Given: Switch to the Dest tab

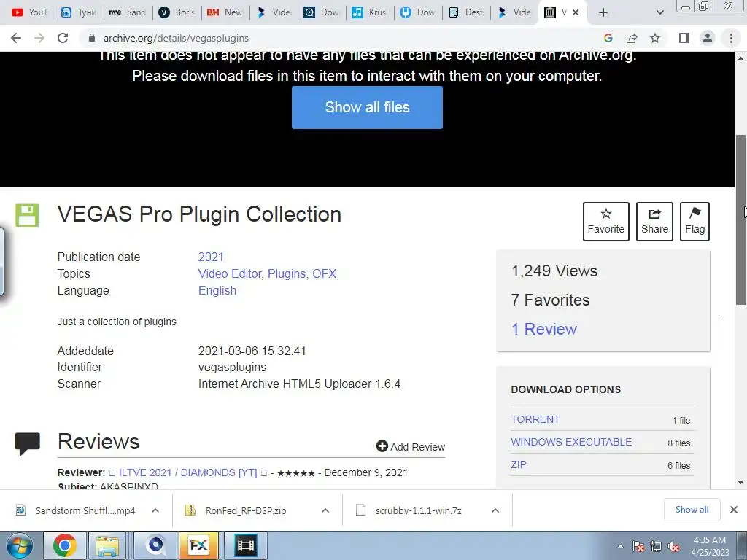Looking at the screenshot, I should click(x=467, y=12).
